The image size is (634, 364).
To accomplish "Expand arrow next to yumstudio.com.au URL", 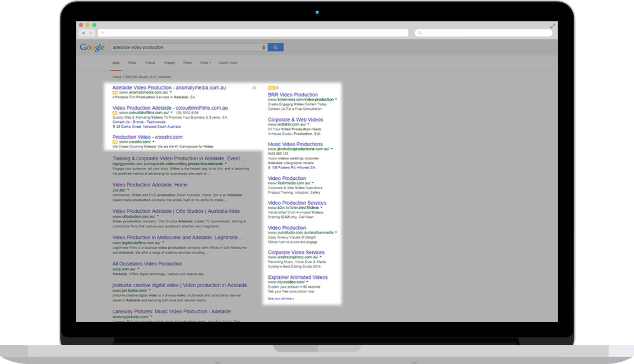I will [336, 233].
